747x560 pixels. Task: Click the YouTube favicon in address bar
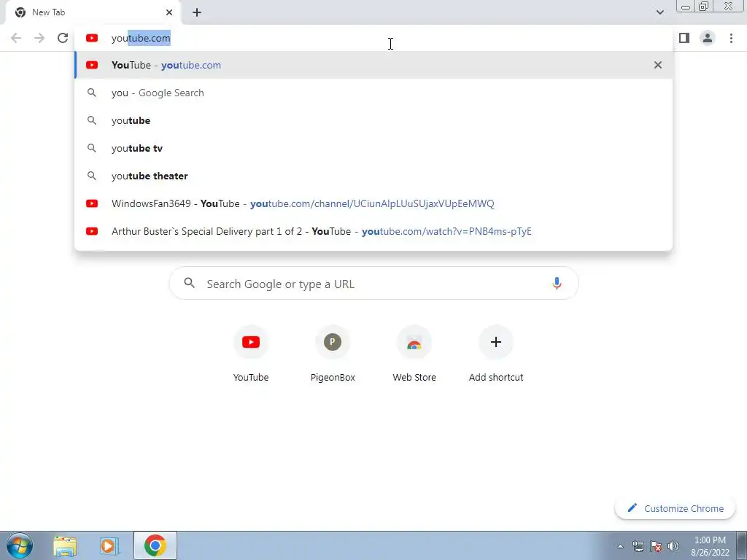point(92,38)
